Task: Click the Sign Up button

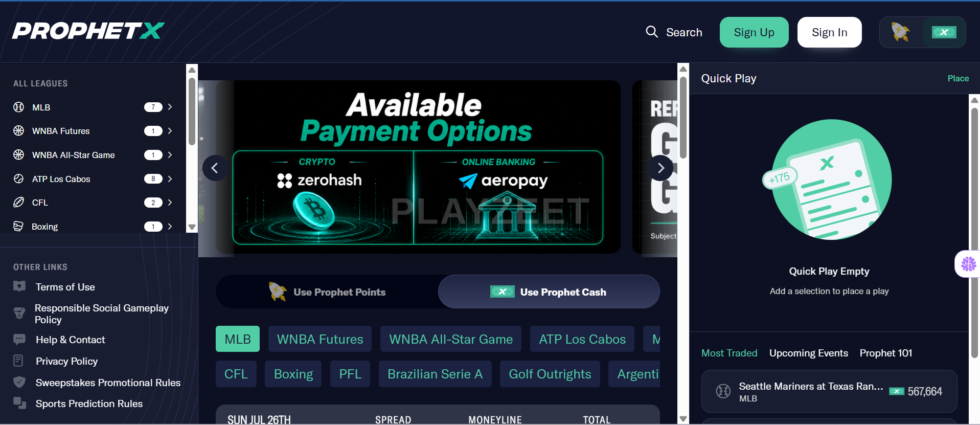Action: click(754, 32)
